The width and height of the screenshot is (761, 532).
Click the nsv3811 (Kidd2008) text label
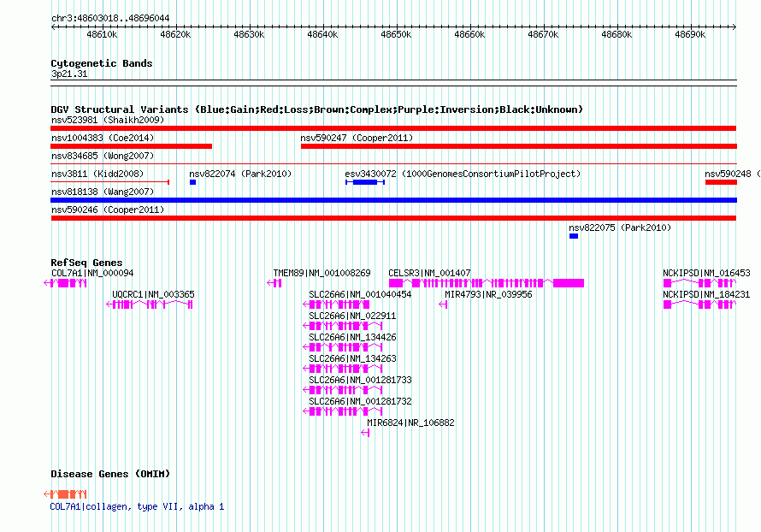(97, 174)
